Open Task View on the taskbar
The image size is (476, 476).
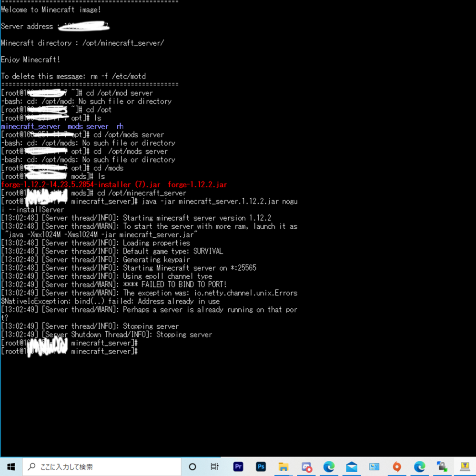coord(214,466)
